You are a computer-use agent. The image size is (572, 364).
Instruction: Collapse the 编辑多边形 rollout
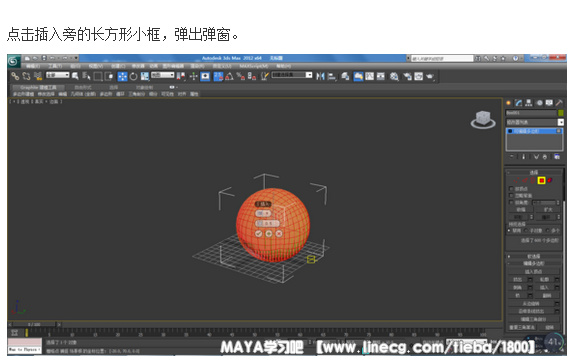534,263
